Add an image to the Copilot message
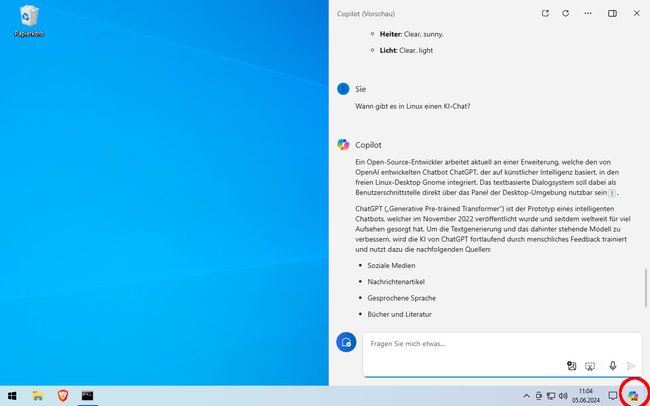 click(x=572, y=366)
